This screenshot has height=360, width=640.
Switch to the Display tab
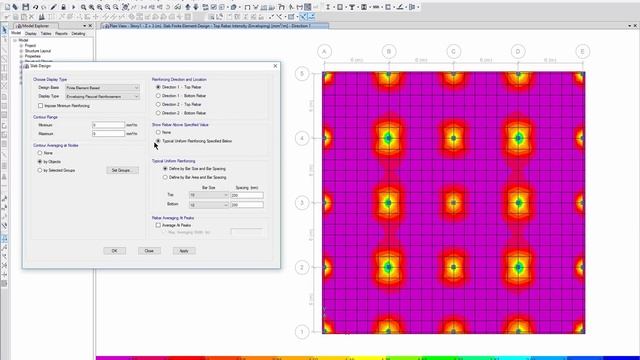click(31, 33)
